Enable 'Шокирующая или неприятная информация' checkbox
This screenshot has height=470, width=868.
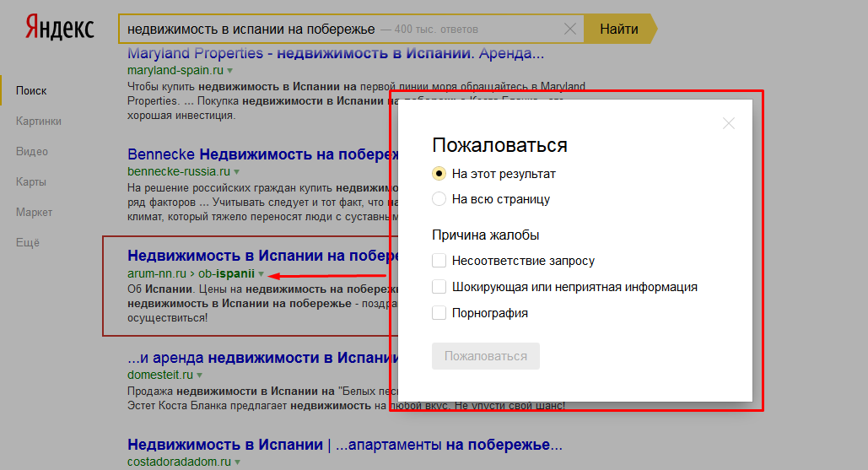[x=439, y=287]
